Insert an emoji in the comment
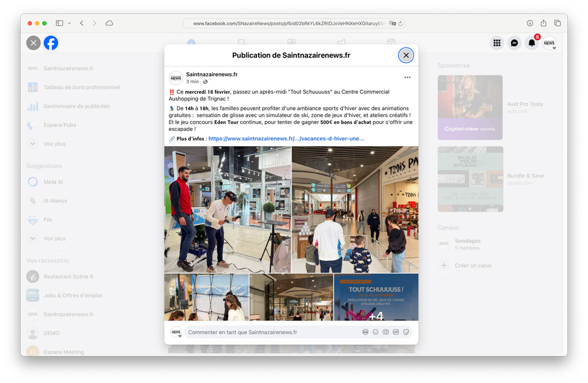 pyautogui.click(x=375, y=332)
